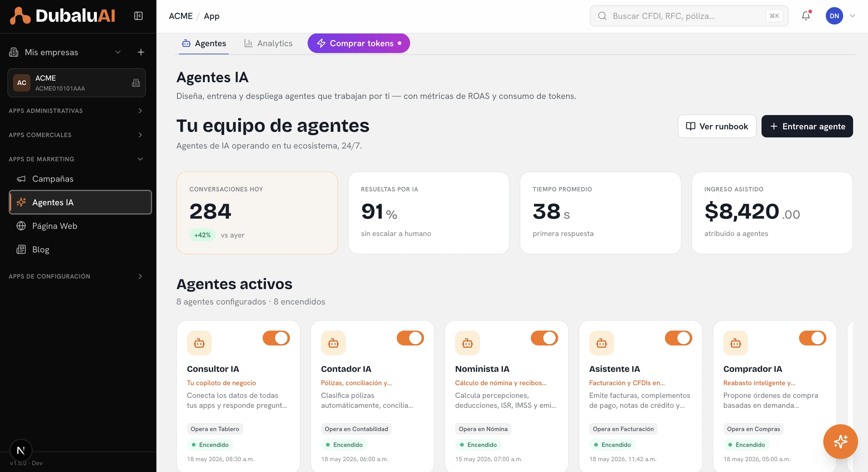Viewport: 868px width, 472px height.
Task: Add a new company with plus icon
Action: (x=141, y=52)
